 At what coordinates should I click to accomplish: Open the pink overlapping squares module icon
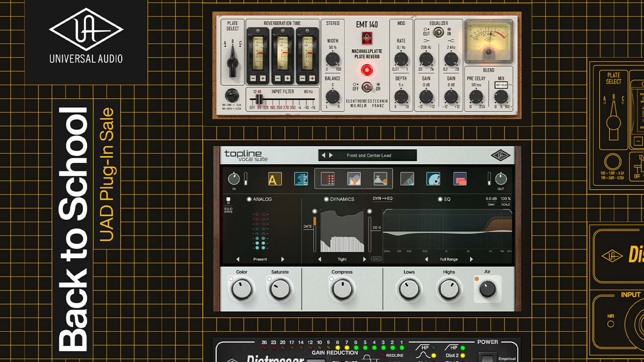pyautogui.click(x=460, y=179)
